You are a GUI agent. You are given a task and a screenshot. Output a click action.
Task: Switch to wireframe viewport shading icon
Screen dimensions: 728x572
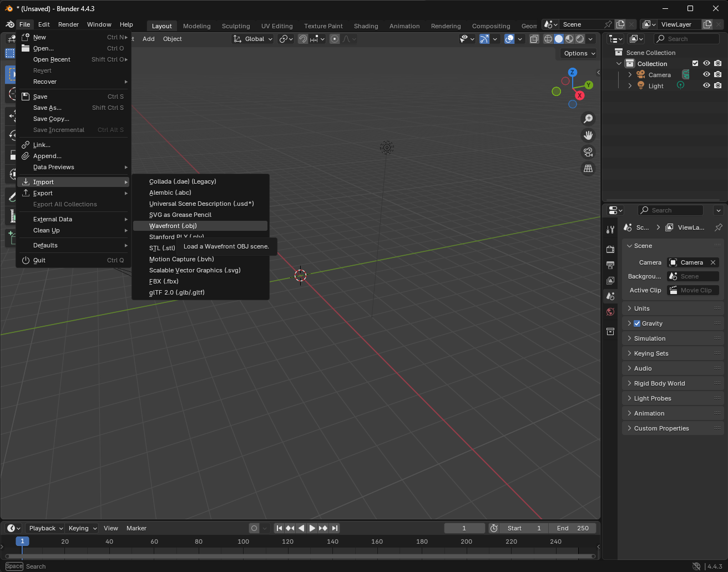[x=548, y=39]
